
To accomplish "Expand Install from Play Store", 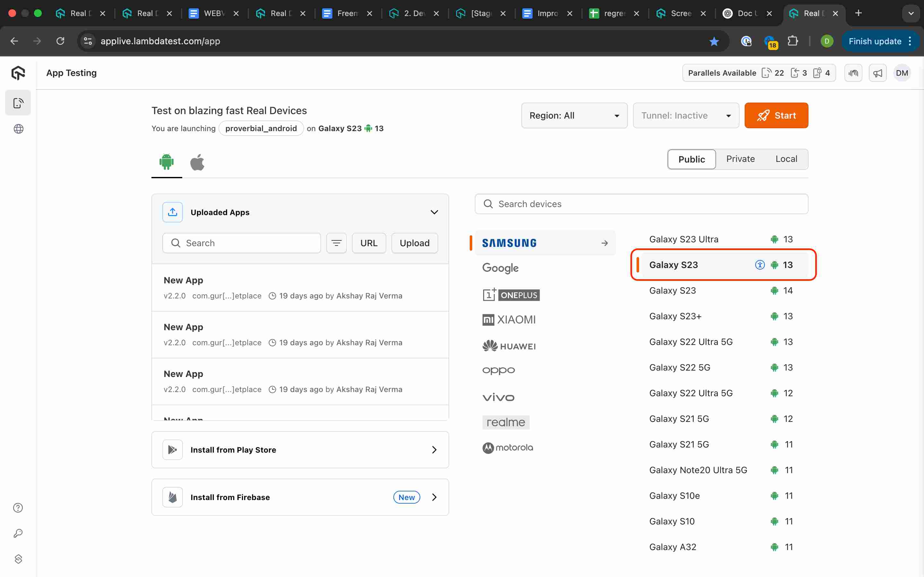I will 300,449.
